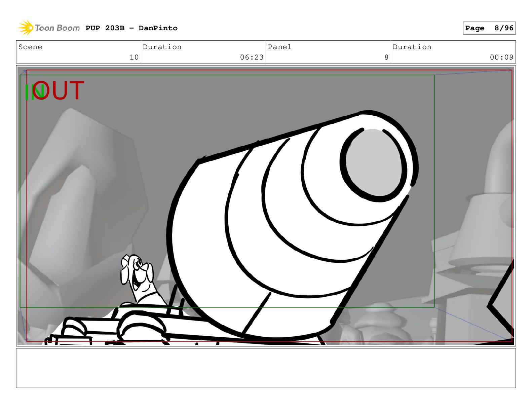Screen dimensions: 532x412
Task: Select the scene duration value '06:23'
Action: (x=252, y=57)
